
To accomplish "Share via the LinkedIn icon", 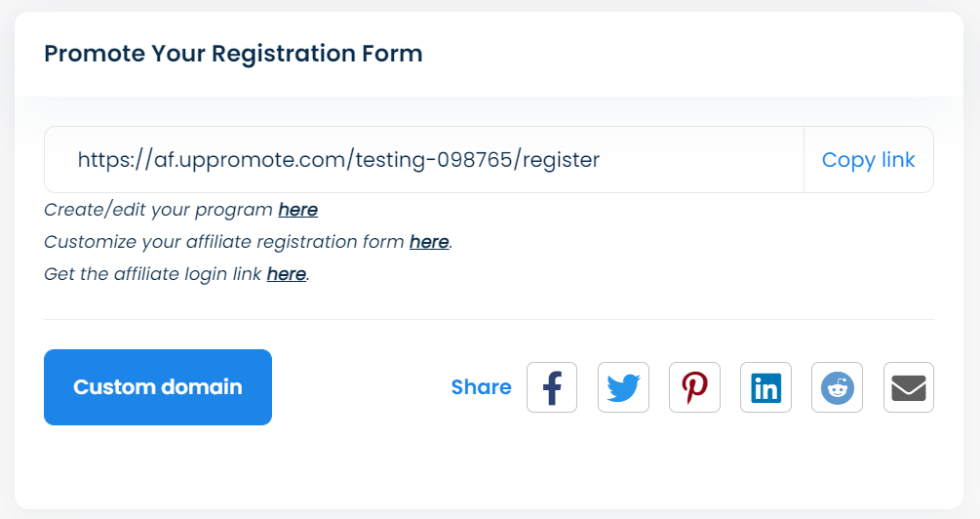I will pos(765,387).
